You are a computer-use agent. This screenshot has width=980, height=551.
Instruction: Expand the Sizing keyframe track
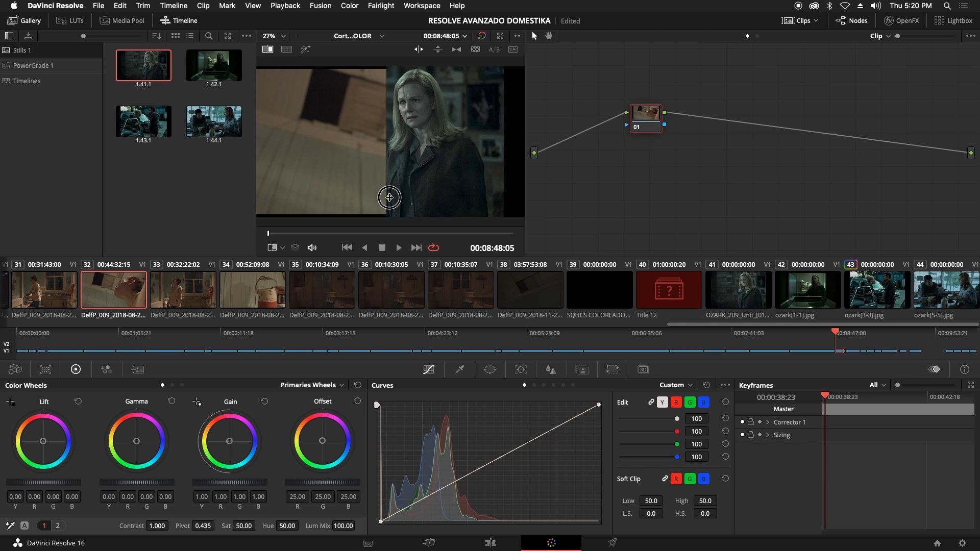pyautogui.click(x=768, y=435)
